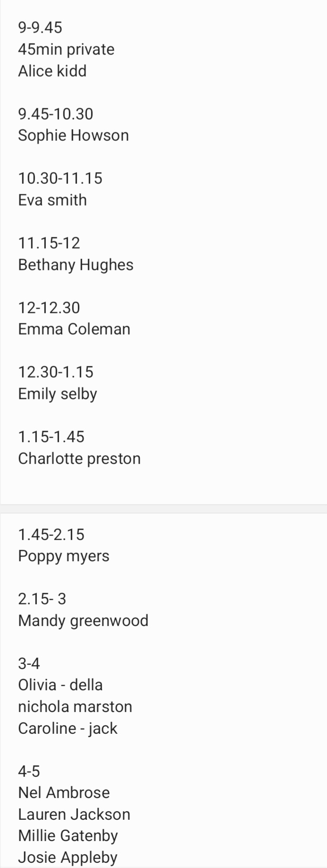
Task: Tap the 'Caroline - jack' entry
Action: (x=68, y=729)
